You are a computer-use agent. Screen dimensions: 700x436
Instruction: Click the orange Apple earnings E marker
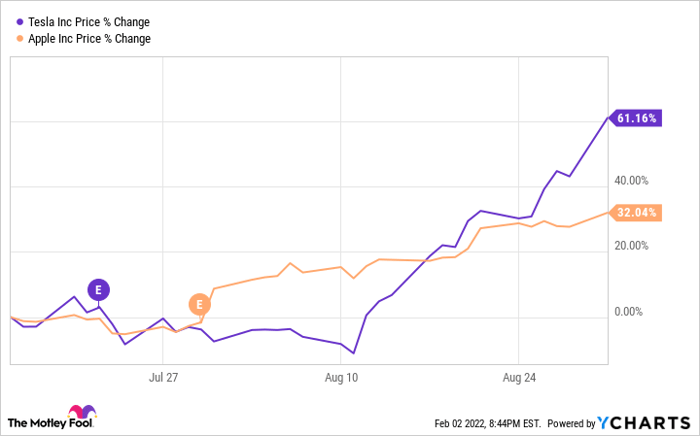[199, 304]
